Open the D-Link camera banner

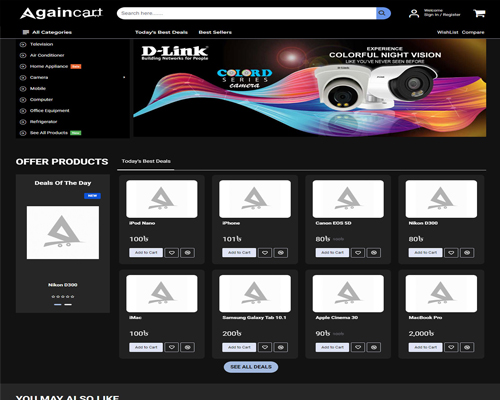[x=310, y=88]
